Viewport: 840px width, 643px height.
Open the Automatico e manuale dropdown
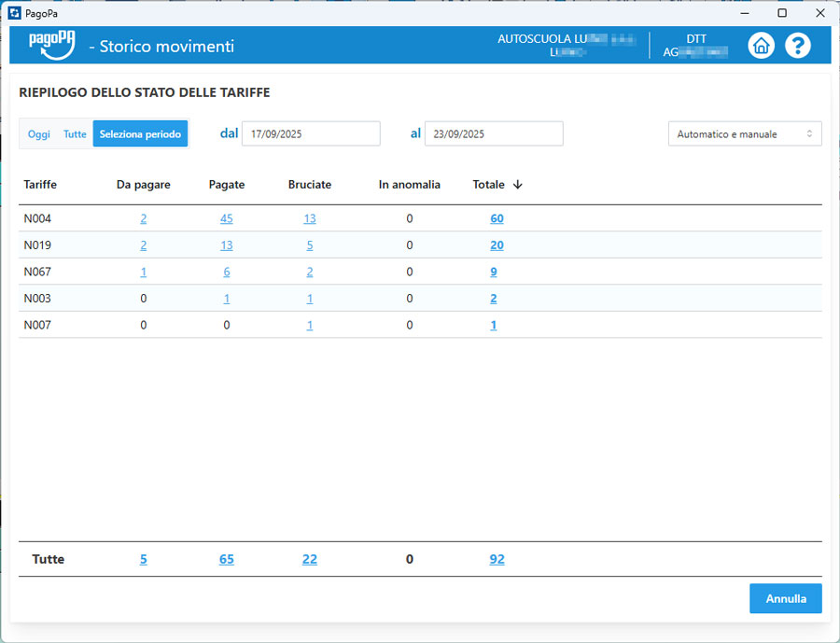coord(744,134)
